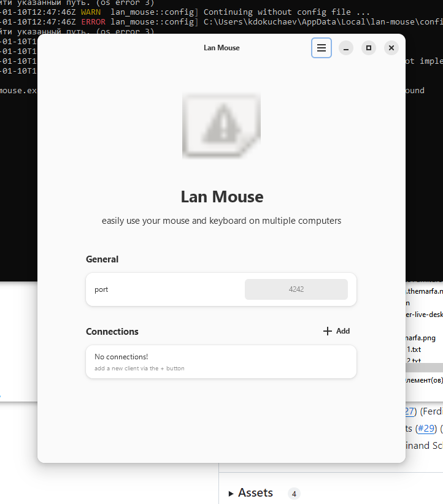This screenshot has height=504, width=443.
Task: Open the #29 link in the browser page
Action: click(426, 429)
